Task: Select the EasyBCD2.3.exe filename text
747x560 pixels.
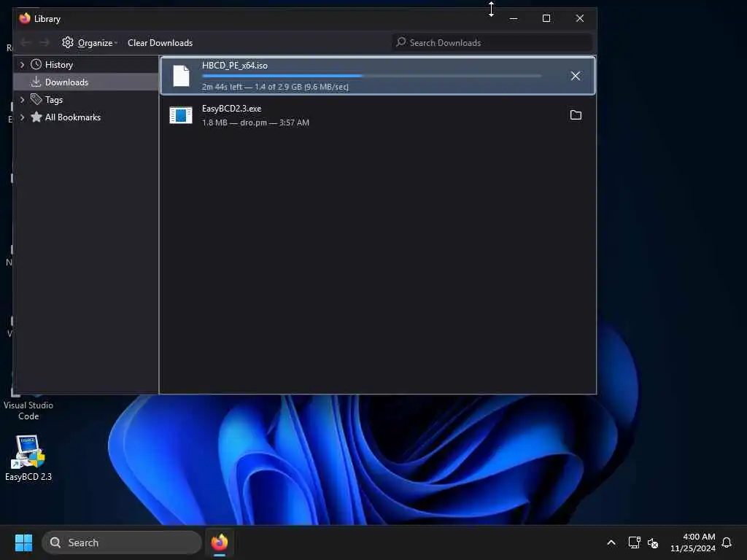Action: pyautogui.click(x=231, y=109)
